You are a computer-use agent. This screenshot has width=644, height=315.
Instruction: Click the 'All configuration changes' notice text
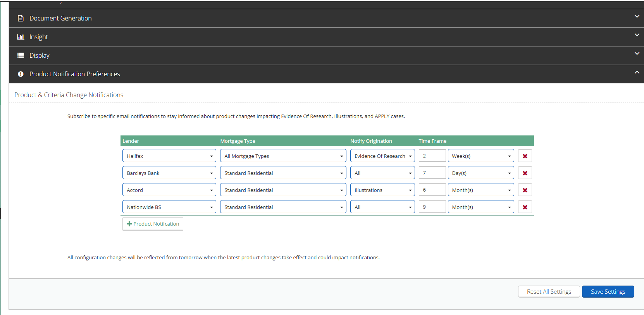[x=224, y=257]
